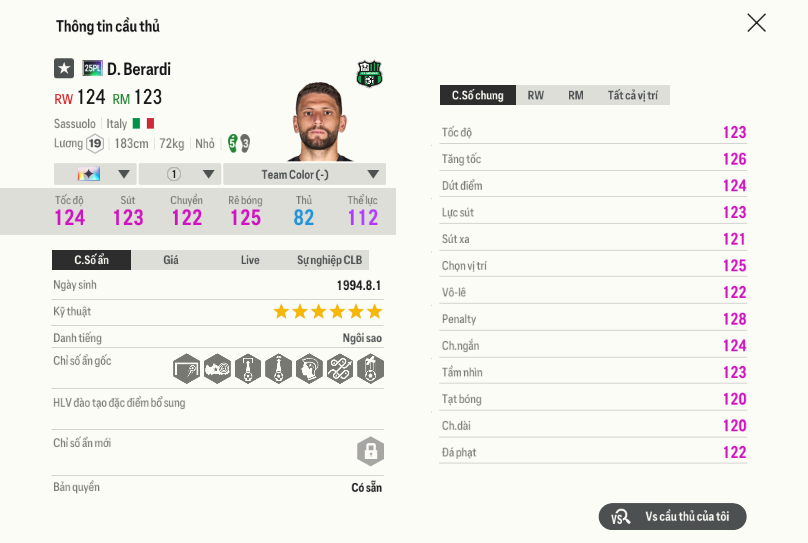Viewport: 808px width, 543px height.
Task: Expand the Team Color dropdown
Action: click(304, 174)
